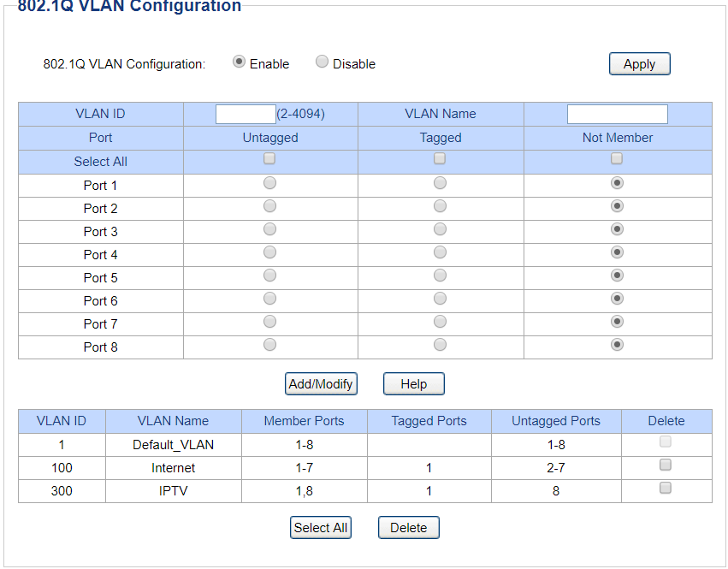
Task: Click the Delete button below VLAN table
Action: [408, 528]
